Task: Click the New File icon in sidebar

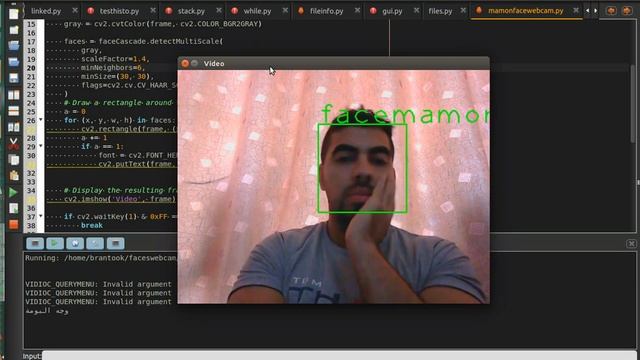Action: (13, 14)
